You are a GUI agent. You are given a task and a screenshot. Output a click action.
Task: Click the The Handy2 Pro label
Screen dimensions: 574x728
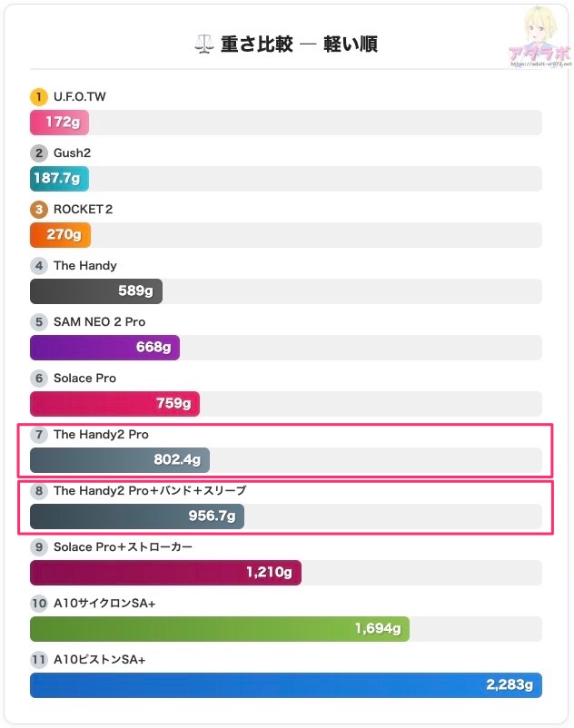[x=101, y=434]
